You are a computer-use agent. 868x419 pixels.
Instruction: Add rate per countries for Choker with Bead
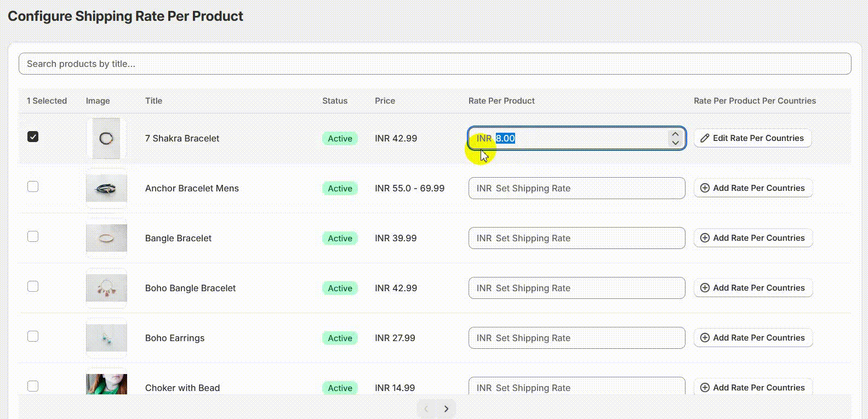pos(753,387)
